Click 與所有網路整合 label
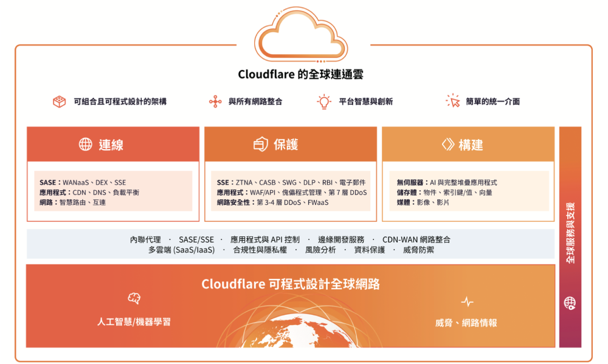This screenshot has width=608, height=364. 255,101
